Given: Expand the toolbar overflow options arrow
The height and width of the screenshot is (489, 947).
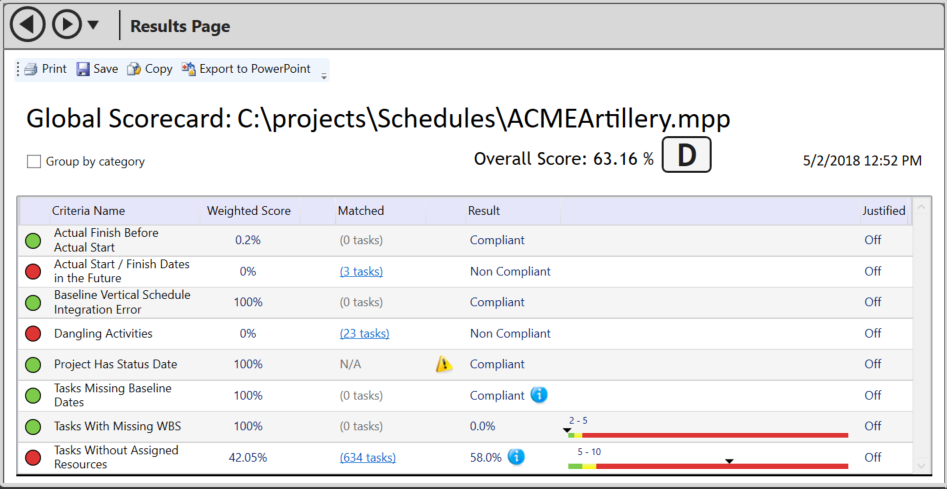Looking at the screenshot, I should click(x=323, y=76).
